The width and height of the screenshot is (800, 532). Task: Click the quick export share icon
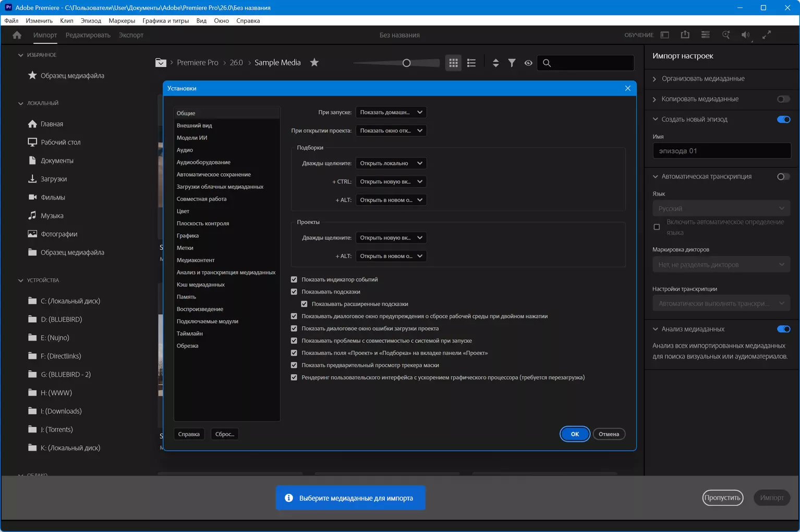[x=685, y=34]
